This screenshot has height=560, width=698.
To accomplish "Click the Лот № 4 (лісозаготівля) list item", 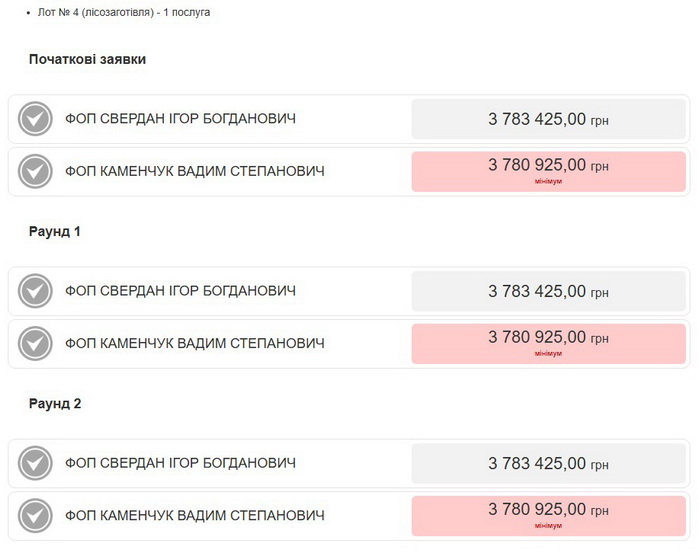I will coord(123,13).
